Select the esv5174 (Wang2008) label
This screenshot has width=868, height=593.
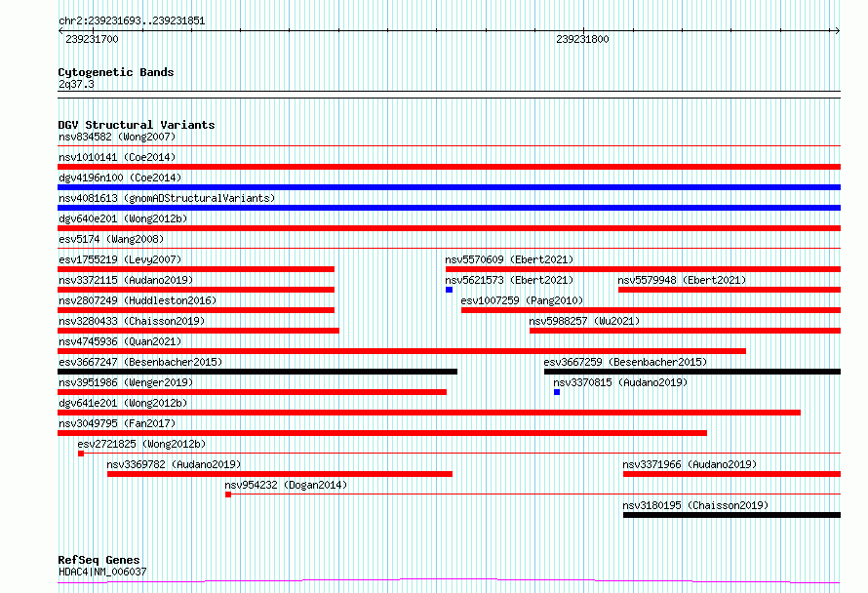pyautogui.click(x=111, y=239)
